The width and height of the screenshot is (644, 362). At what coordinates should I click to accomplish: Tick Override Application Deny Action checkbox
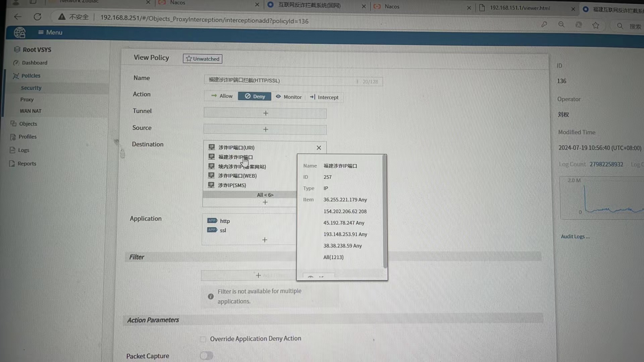point(203,339)
